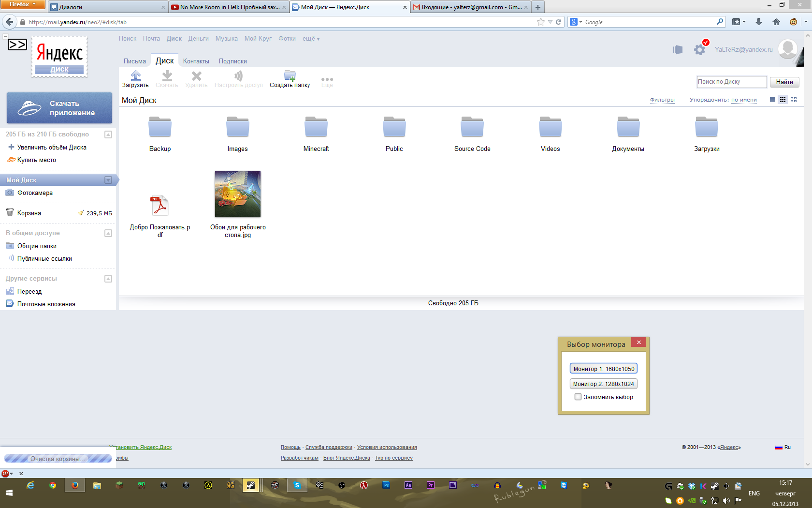
Task: Open the Почта service link
Action: [x=151, y=39]
